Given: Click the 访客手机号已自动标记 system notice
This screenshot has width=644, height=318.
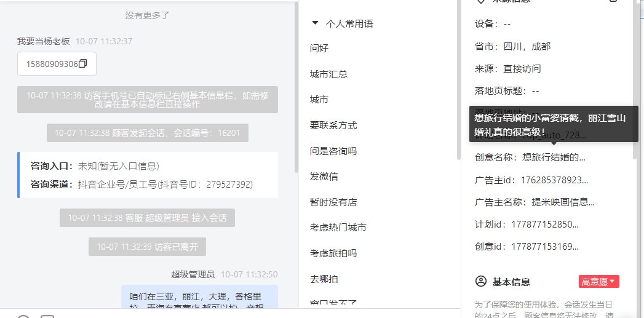Looking at the screenshot, I should point(148,100).
